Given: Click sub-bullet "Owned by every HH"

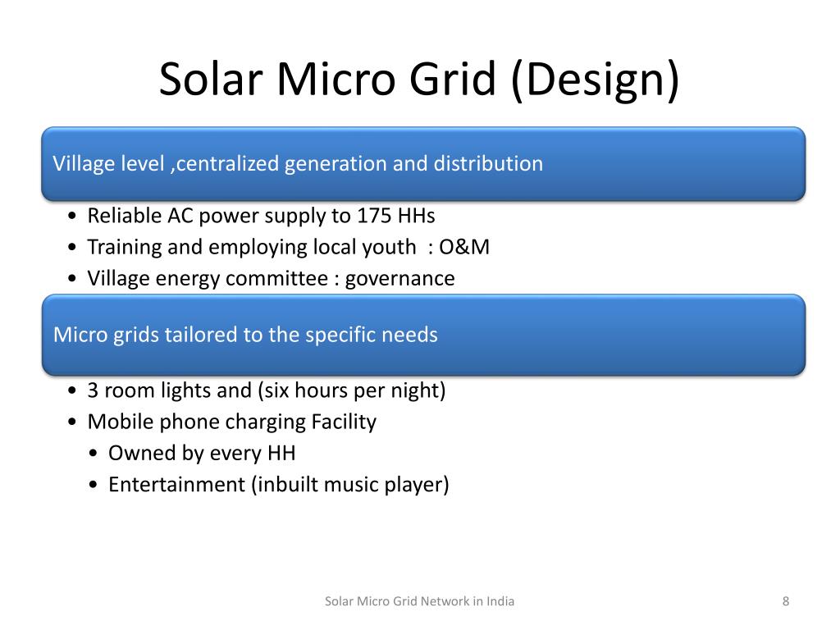Looking at the screenshot, I should tap(202, 453).
